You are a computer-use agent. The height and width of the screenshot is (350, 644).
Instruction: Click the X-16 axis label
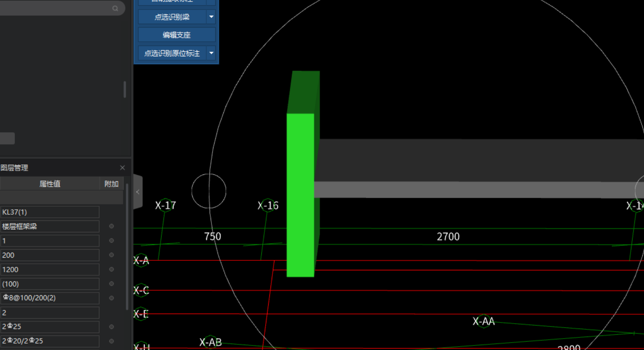[x=268, y=206]
